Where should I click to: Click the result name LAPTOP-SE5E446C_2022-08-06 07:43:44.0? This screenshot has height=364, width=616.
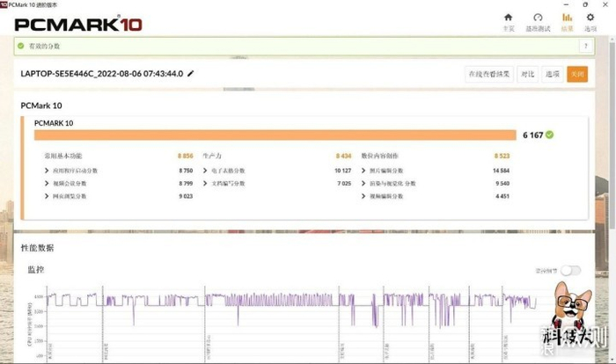pos(102,74)
